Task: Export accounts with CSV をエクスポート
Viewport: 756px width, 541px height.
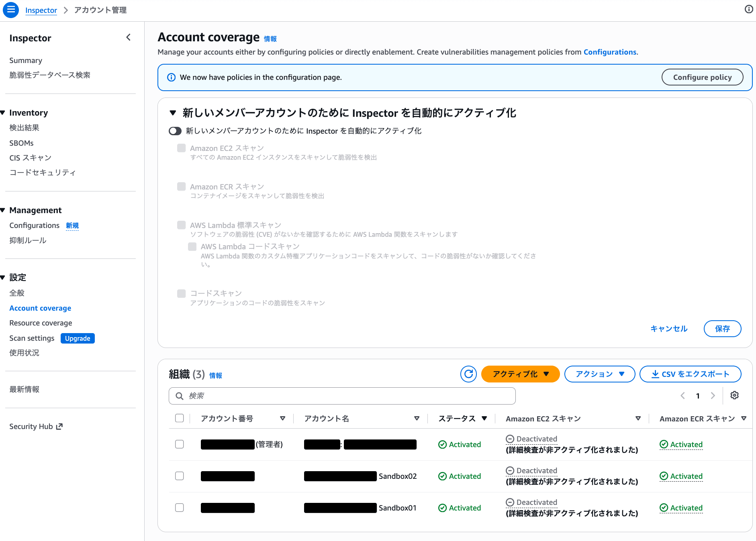Action: pyautogui.click(x=690, y=374)
